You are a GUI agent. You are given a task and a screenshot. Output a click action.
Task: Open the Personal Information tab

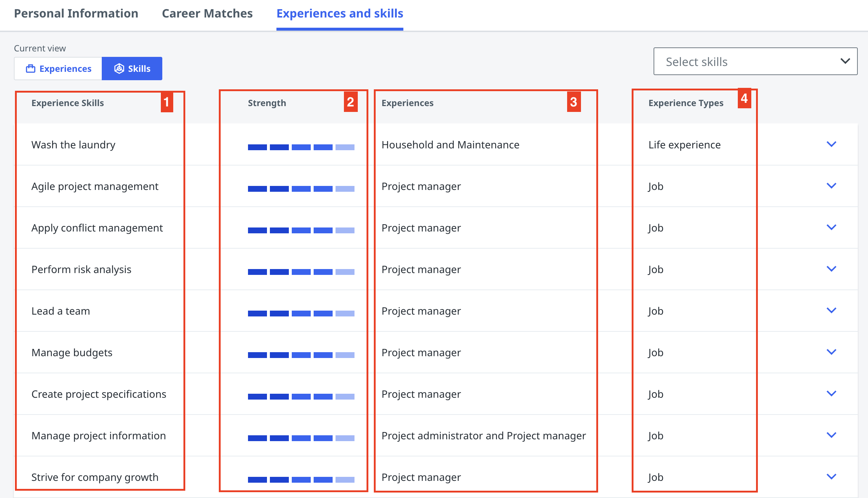[x=76, y=13]
